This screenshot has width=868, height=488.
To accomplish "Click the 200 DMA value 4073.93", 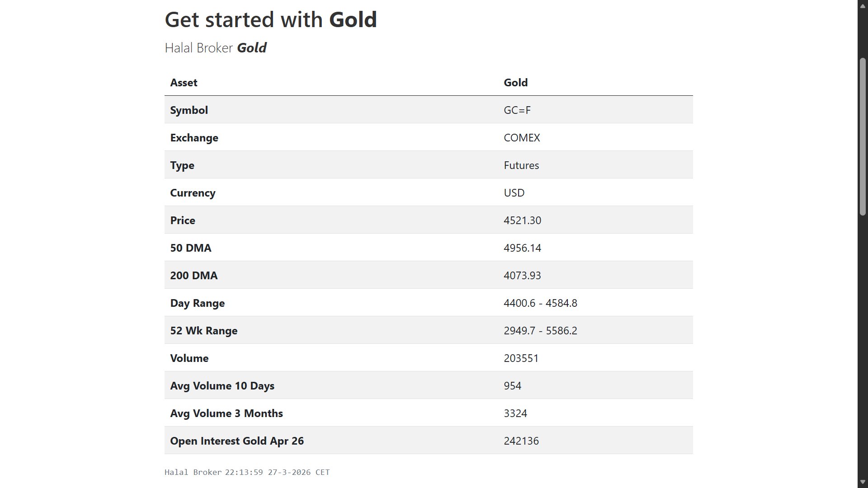I will pyautogui.click(x=522, y=276).
